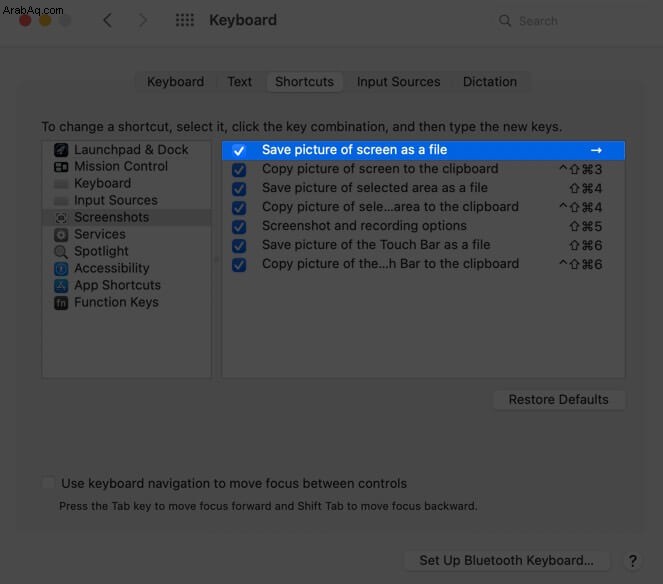663x584 pixels.
Task: Select Mission Control category
Action: coord(127,167)
